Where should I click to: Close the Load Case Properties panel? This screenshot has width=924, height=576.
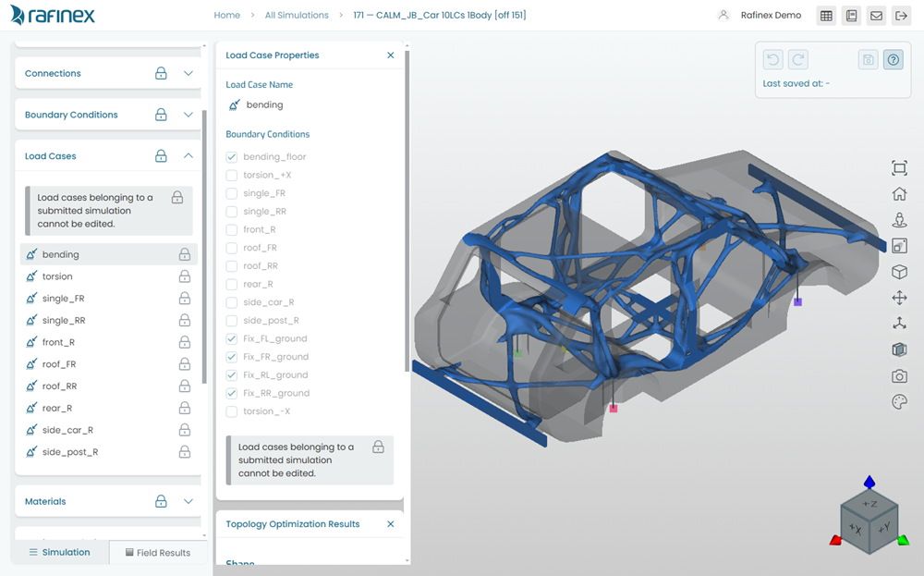390,55
